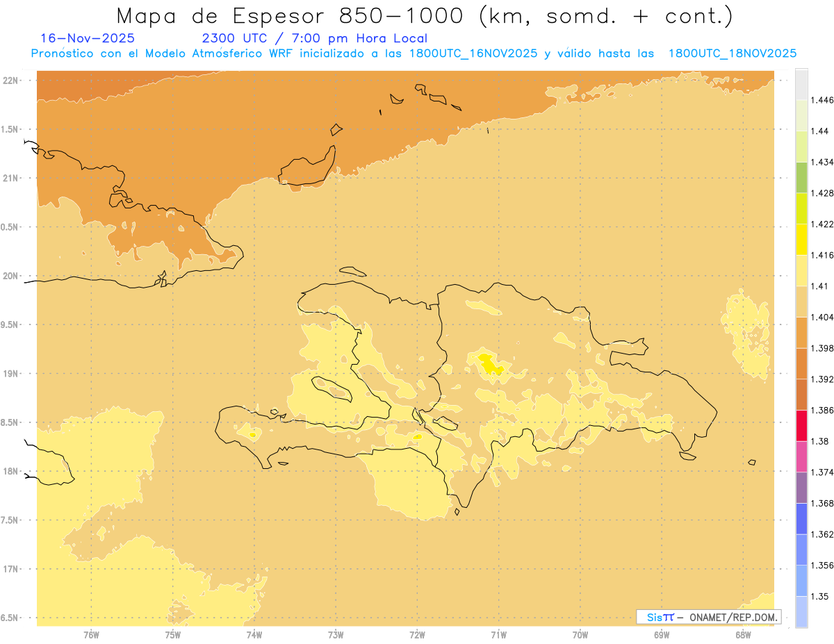The width and height of the screenshot is (834, 644).
Task: Click the pink swatch between 1.374 and 1.38
Action: 801,456
